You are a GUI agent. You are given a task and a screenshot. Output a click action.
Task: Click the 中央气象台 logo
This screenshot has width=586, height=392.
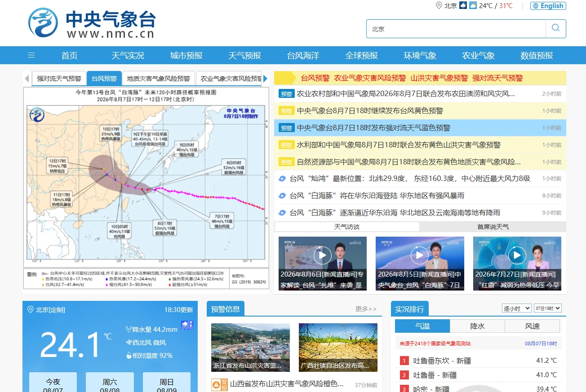click(92, 23)
